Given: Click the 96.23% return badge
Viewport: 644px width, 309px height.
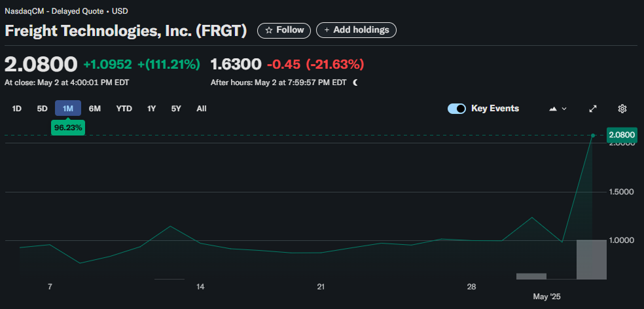Looking at the screenshot, I should (x=68, y=128).
